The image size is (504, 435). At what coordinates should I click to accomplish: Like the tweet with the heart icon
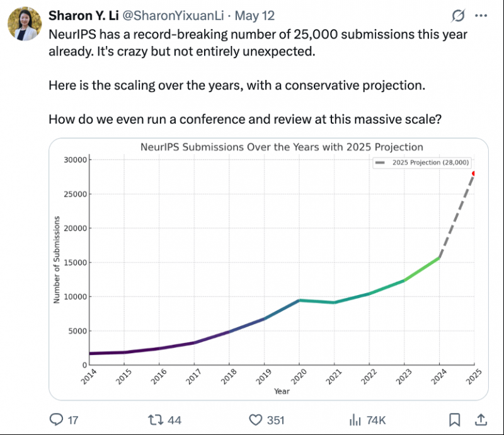point(256,420)
